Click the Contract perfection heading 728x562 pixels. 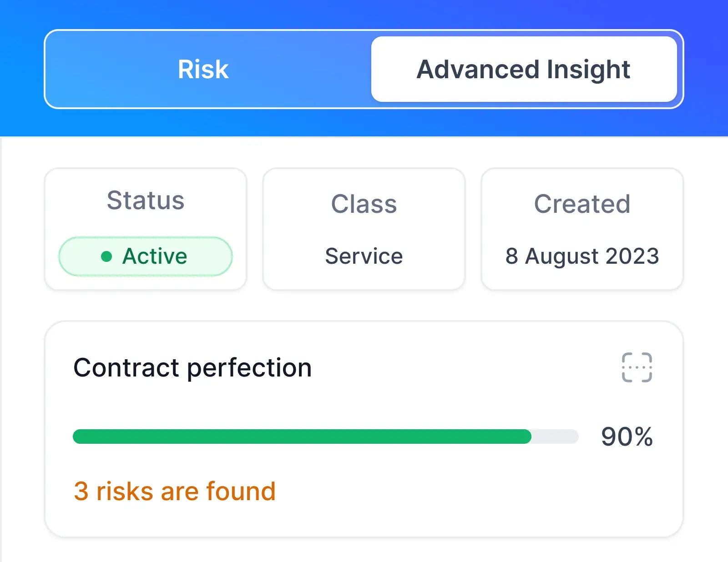pyautogui.click(x=192, y=368)
